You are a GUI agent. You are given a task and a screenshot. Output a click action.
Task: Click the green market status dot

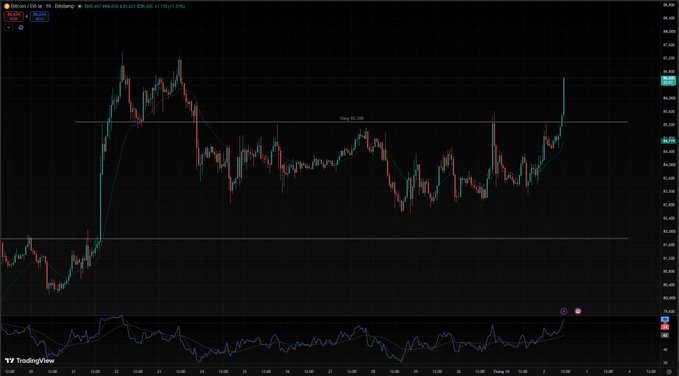pyautogui.click(x=80, y=6)
